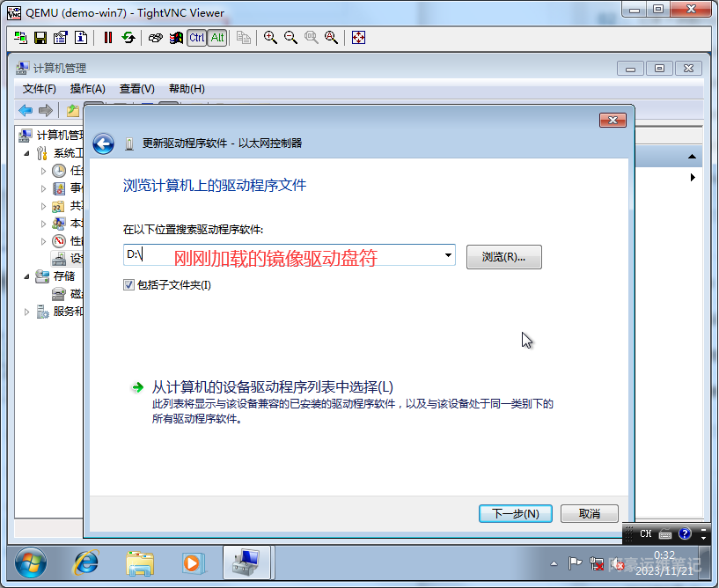Screen dimensions: 719x588
Task: Switch to full screen with toolbar icon
Action: pyautogui.click(x=358, y=37)
